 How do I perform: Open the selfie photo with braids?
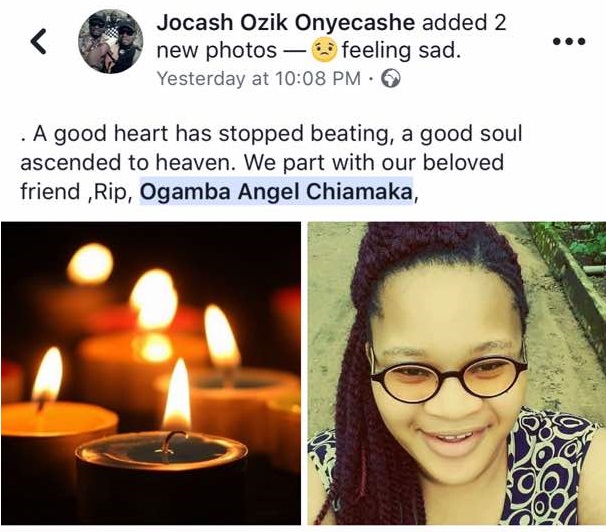click(457, 373)
